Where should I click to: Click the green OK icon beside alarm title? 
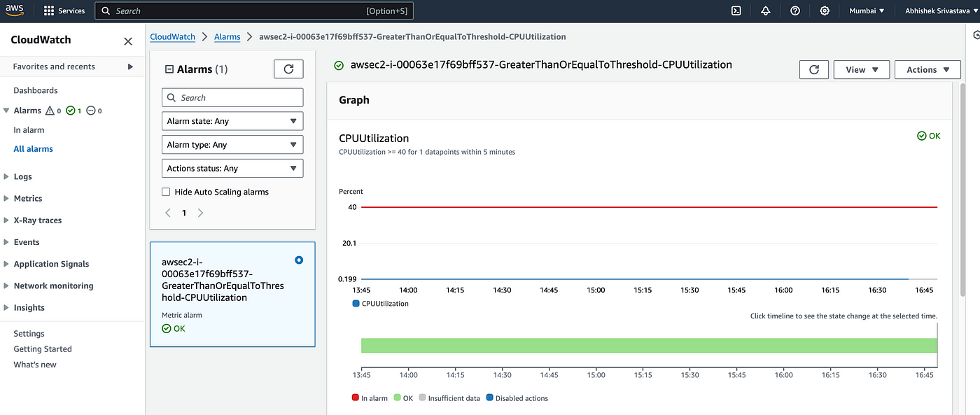(x=339, y=65)
